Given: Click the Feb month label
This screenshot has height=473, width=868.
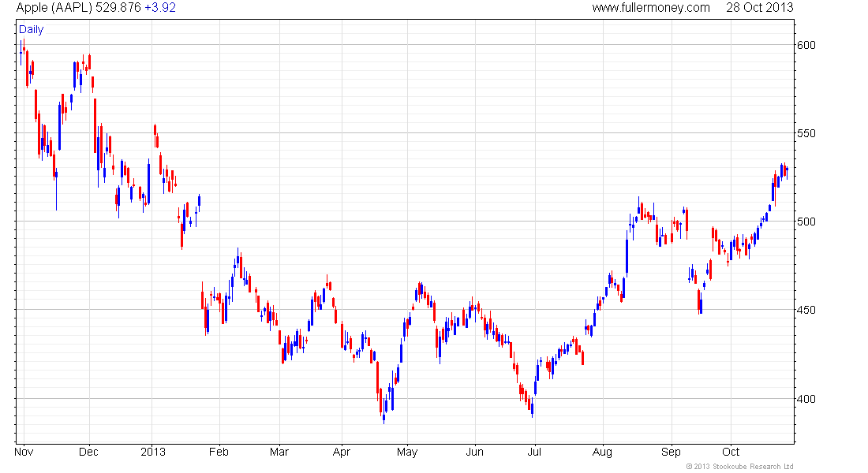Looking at the screenshot, I should coord(219,452).
